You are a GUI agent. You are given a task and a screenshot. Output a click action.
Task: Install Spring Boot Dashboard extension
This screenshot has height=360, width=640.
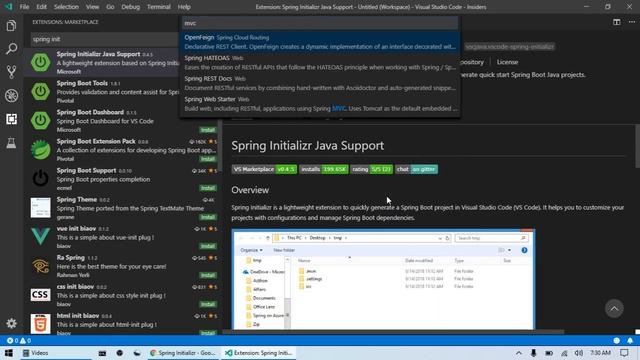[208, 130]
